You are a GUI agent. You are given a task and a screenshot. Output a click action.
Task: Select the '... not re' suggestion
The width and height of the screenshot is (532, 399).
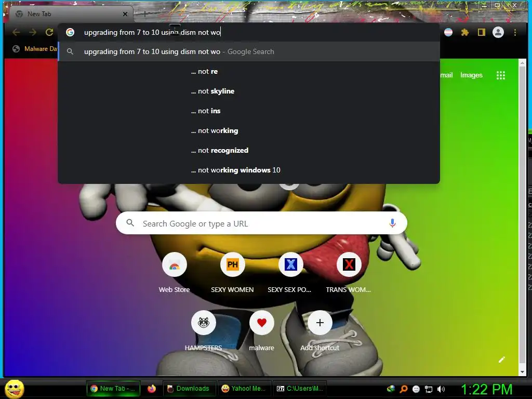click(249, 72)
